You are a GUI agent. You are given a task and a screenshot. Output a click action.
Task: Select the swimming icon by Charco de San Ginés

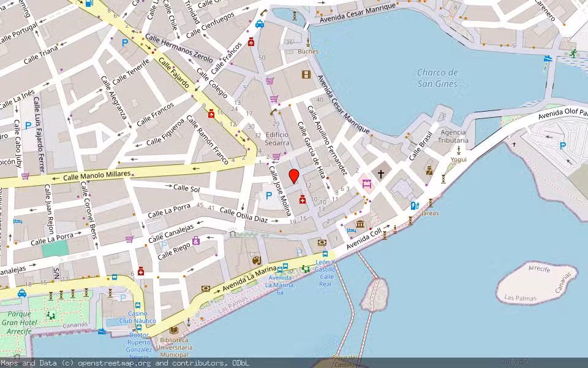[548, 58]
